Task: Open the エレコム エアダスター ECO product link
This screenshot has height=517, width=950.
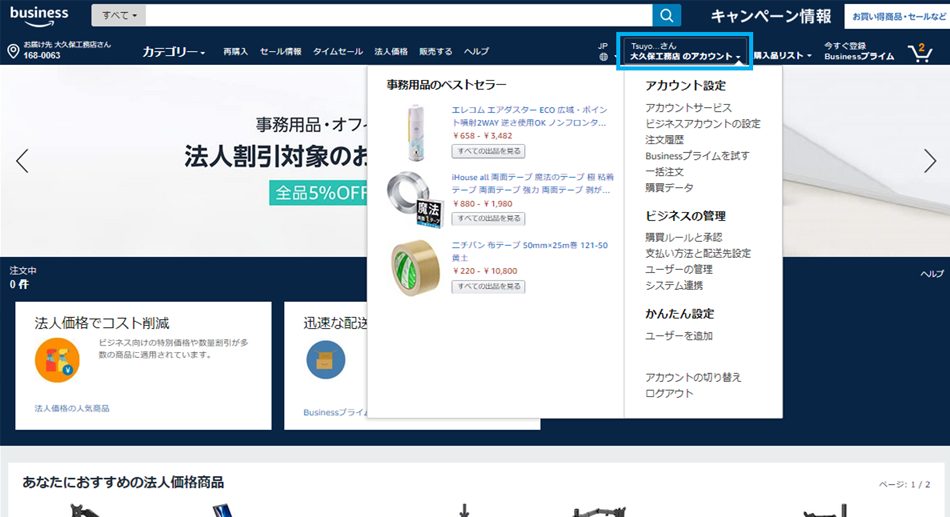Action: pyautogui.click(x=529, y=116)
